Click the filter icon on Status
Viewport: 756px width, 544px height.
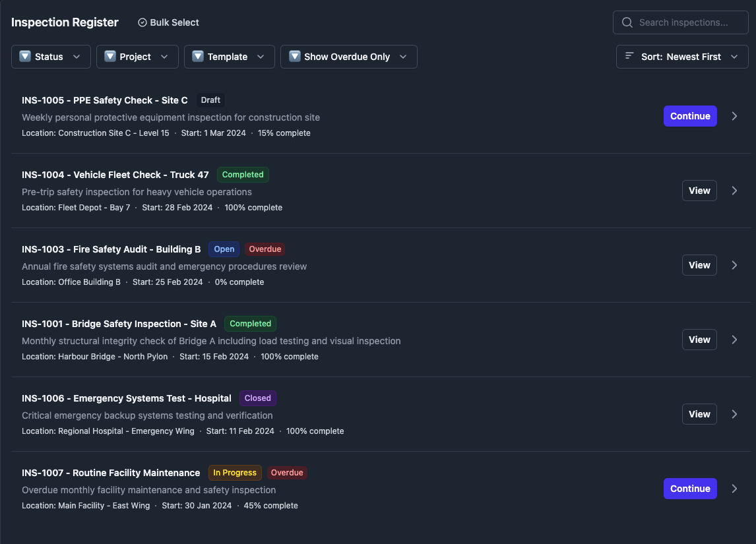point(25,57)
